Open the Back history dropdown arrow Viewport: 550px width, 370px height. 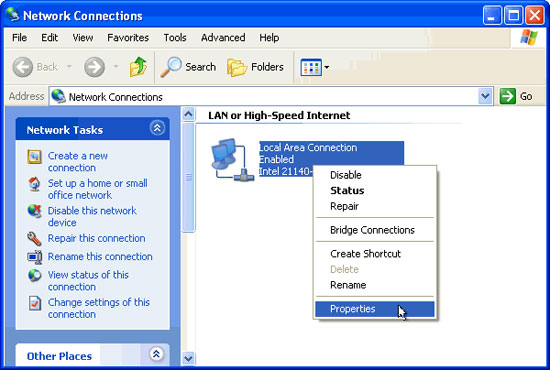click(x=69, y=66)
